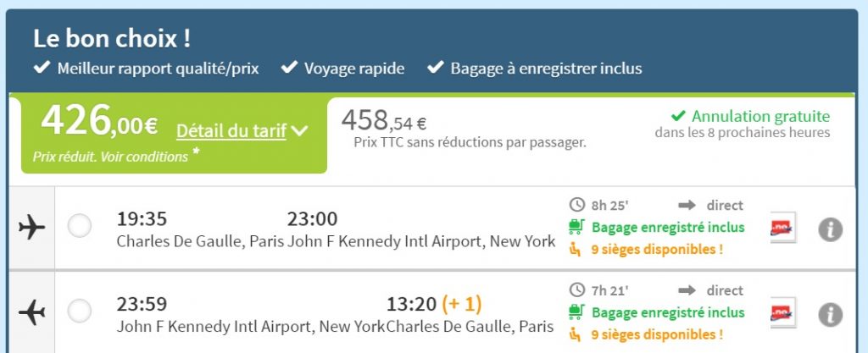
Task: Click the return flight airplane icon
Action: click(x=31, y=312)
